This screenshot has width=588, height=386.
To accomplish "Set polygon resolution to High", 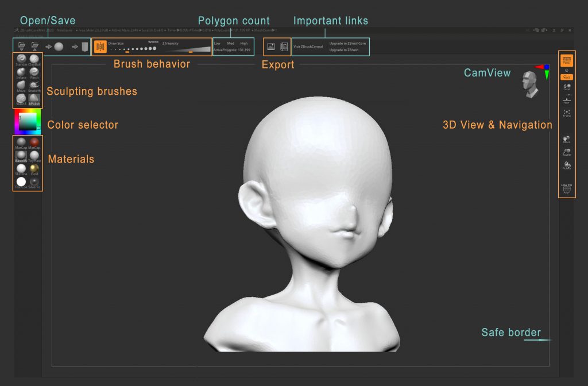I will [x=244, y=43].
